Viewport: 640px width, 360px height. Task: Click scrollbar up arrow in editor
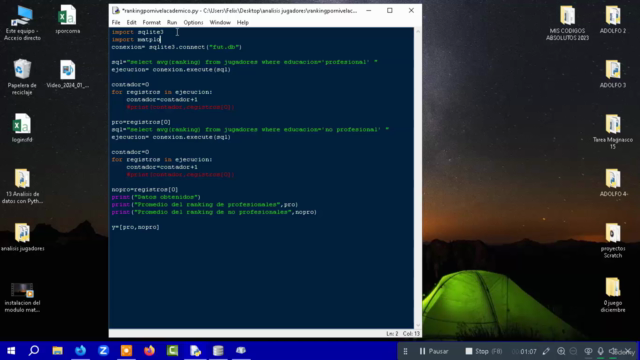[418, 31]
